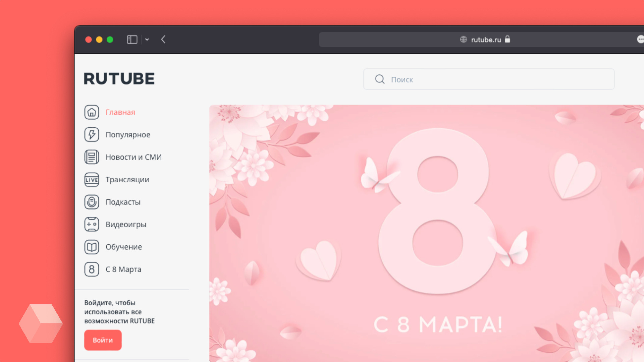Click the Обучение book icon

[x=92, y=247]
